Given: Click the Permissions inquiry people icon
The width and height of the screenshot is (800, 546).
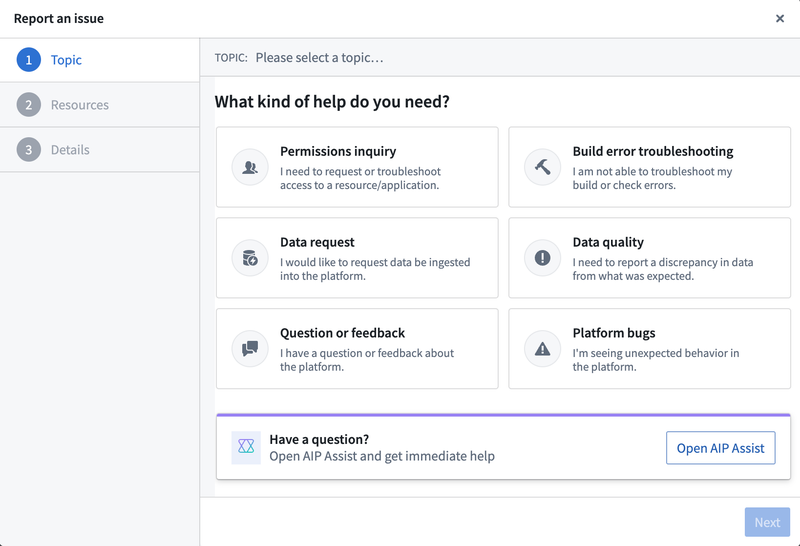Looking at the screenshot, I should point(250,167).
